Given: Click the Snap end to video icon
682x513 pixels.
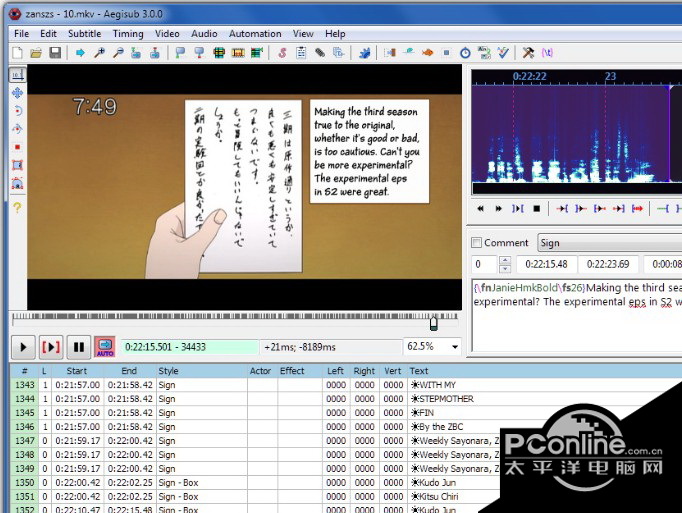Looking at the screenshot, I should pos(199,53).
